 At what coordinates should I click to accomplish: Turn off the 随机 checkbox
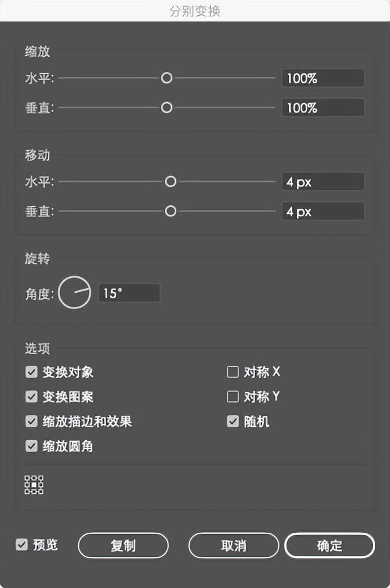[233, 421]
